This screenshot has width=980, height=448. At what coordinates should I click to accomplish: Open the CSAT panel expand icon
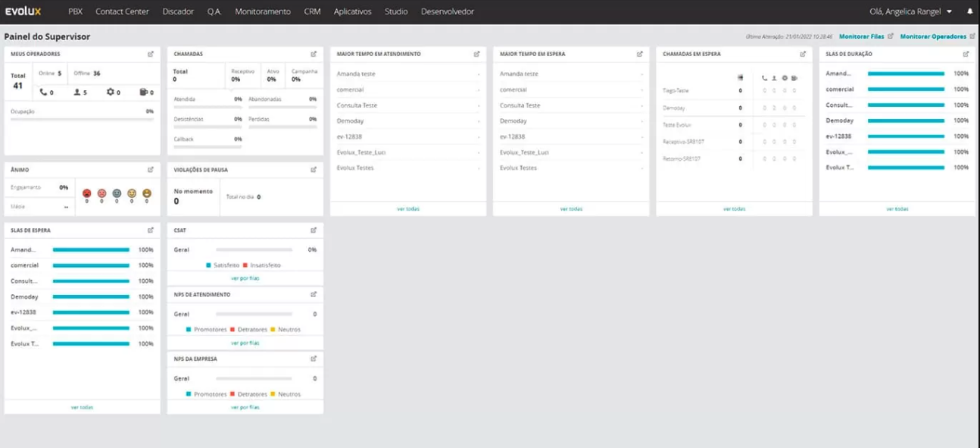click(314, 230)
